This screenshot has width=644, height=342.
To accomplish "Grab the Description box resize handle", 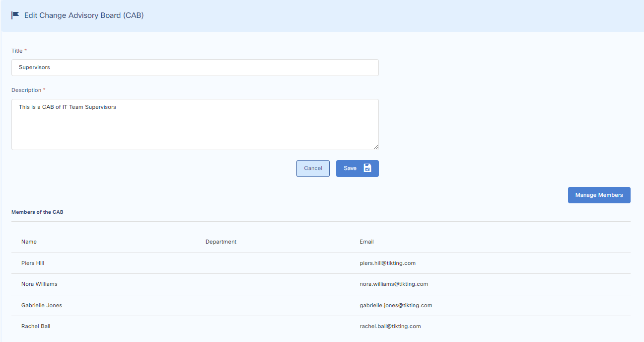I will coord(375,147).
